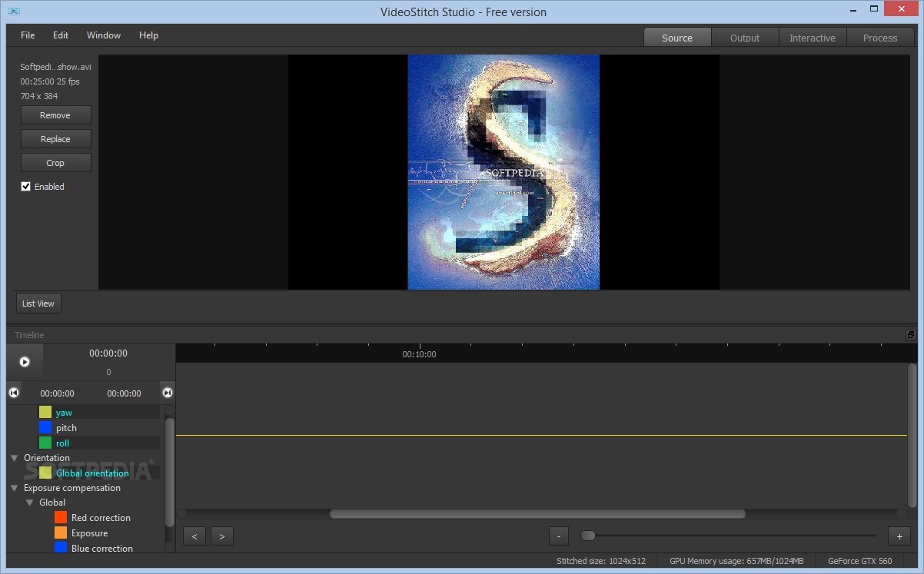The width and height of the screenshot is (924, 574).
Task: Click the 00:25:00 25 fps text
Action: coord(50,81)
